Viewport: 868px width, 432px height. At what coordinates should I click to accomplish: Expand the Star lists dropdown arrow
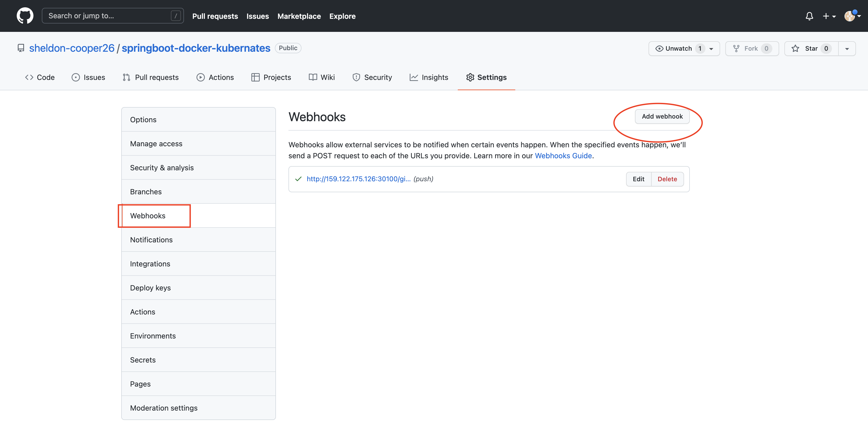[847, 49]
